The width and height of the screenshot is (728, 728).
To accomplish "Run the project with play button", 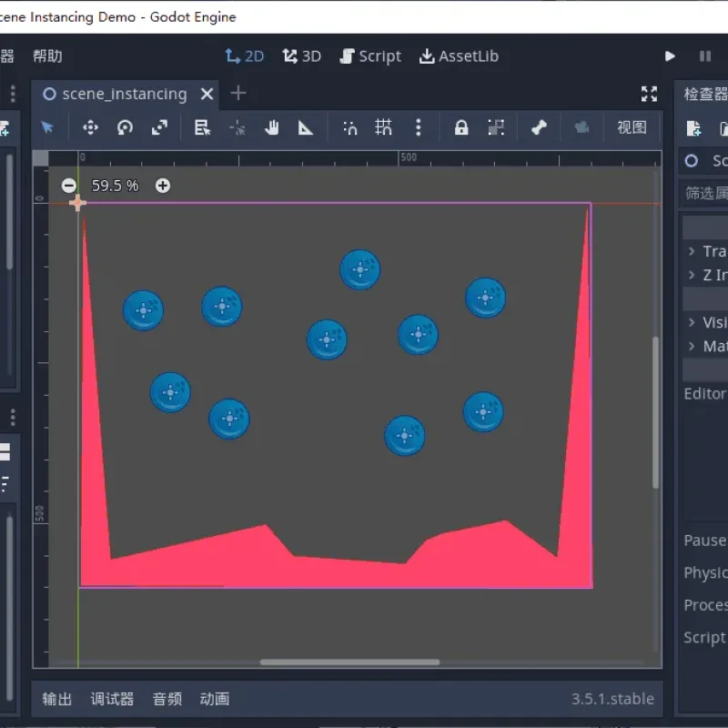I will point(670,56).
